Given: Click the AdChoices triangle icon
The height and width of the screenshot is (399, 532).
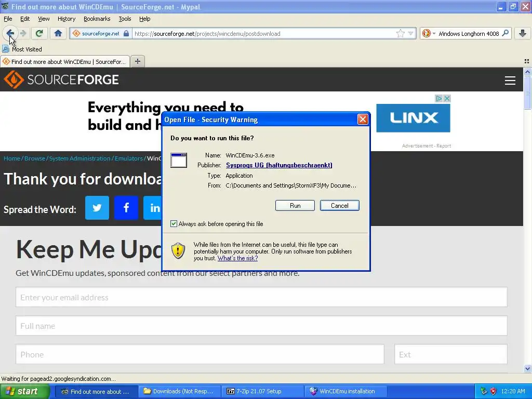Looking at the screenshot, I should pyautogui.click(x=439, y=98).
